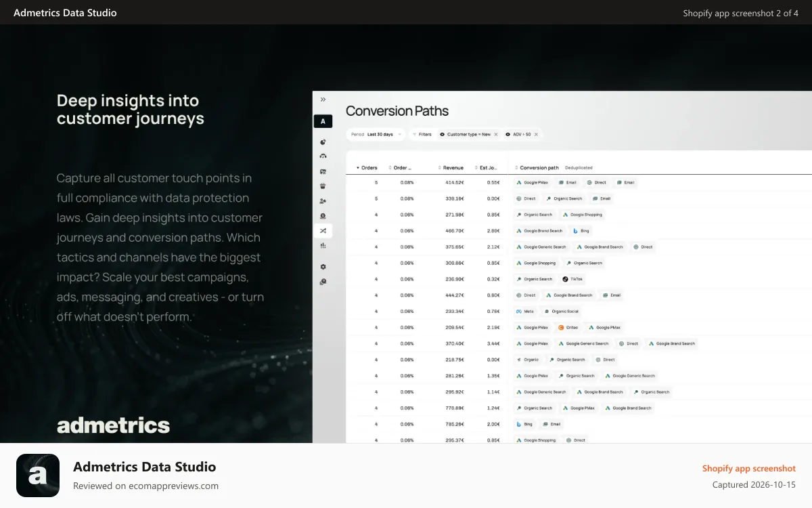Click the Organic Social chip
This screenshot has width=812, height=508.
click(x=560, y=312)
